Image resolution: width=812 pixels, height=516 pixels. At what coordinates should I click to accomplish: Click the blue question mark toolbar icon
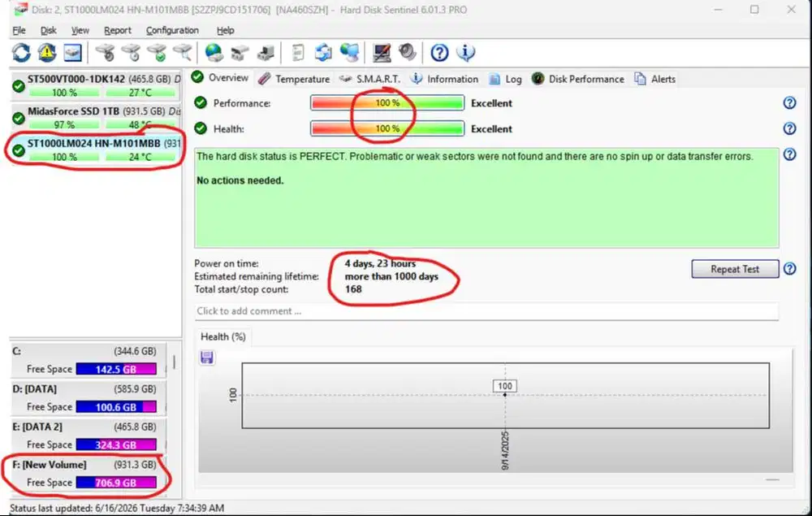[x=439, y=53]
